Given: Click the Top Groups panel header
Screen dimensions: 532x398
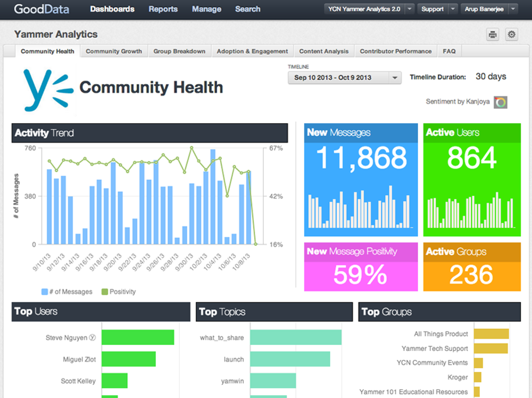Looking at the screenshot, I should click(439, 311).
